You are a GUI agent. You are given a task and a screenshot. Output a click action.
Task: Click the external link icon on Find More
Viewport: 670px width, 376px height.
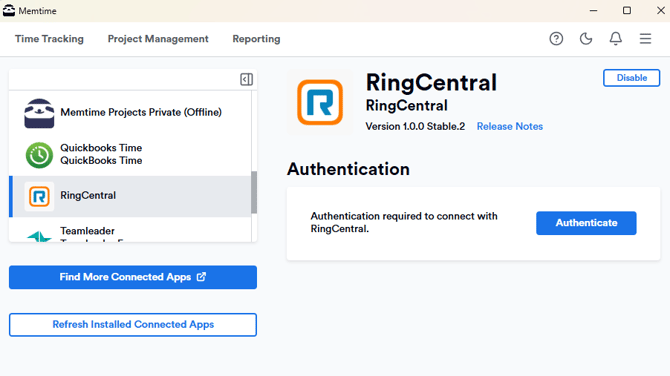(x=201, y=277)
